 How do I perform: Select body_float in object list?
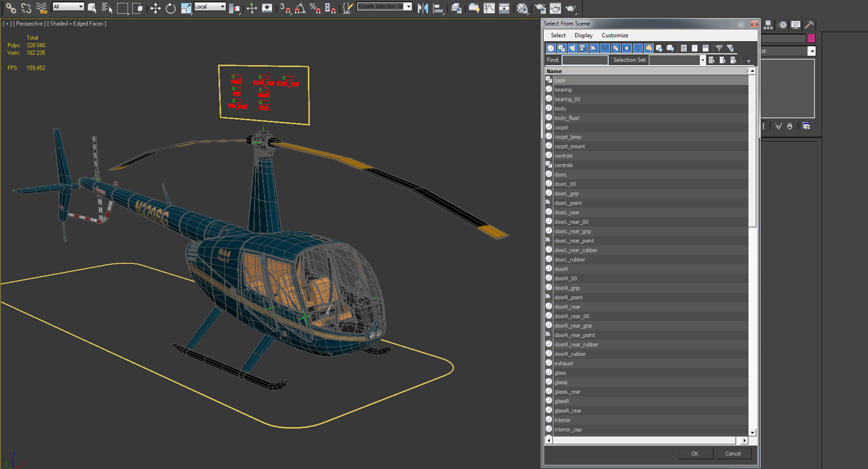647,118
